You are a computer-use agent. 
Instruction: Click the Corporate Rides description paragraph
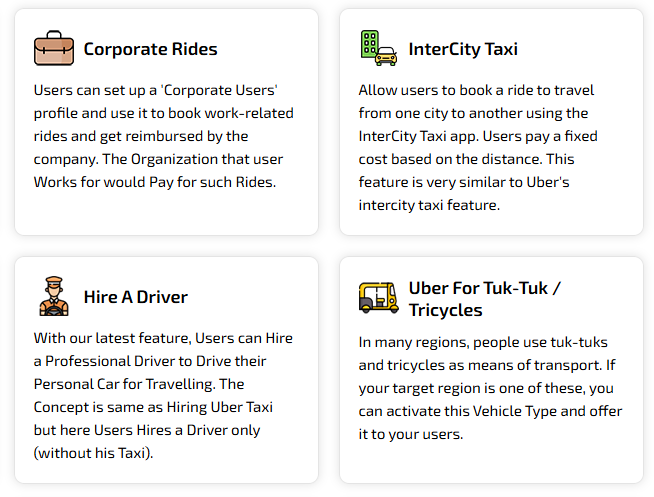pyautogui.click(x=160, y=136)
